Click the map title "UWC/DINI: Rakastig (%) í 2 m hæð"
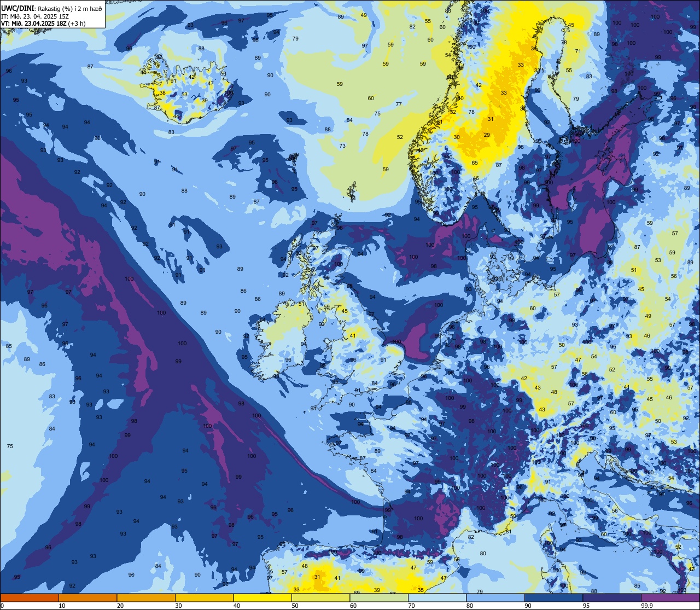This screenshot has width=700, height=610. pos(51,8)
